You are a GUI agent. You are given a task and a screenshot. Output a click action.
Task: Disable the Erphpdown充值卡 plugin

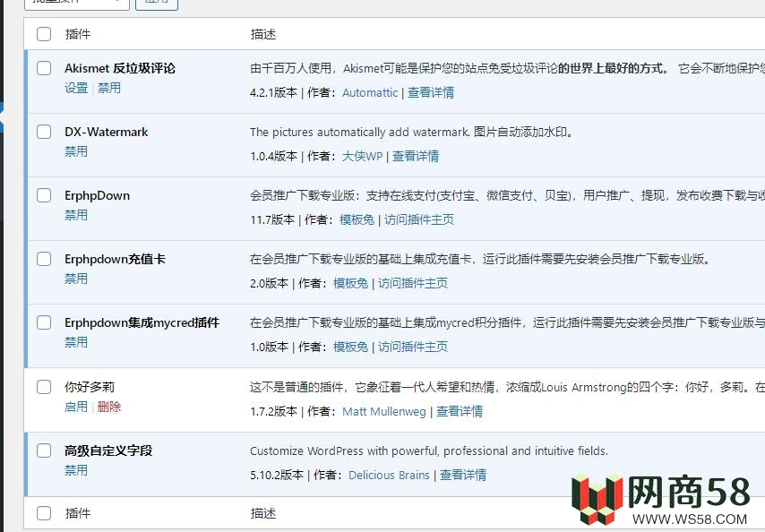(76, 279)
